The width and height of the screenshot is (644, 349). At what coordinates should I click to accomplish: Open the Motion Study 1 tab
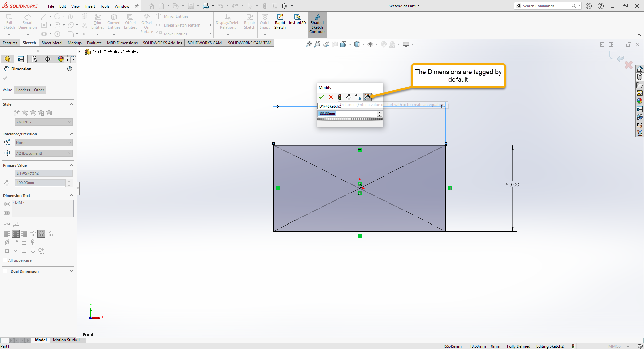tap(66, 340)
